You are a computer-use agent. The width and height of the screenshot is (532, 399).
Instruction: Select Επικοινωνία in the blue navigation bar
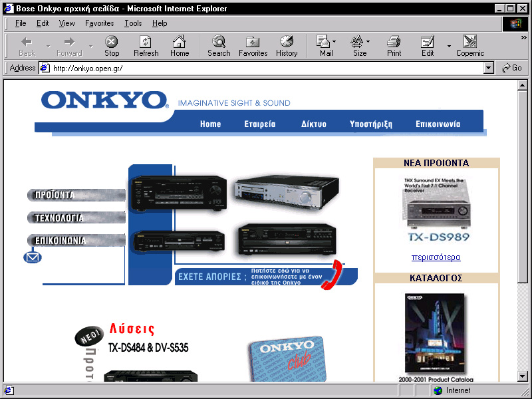(438, 124)
